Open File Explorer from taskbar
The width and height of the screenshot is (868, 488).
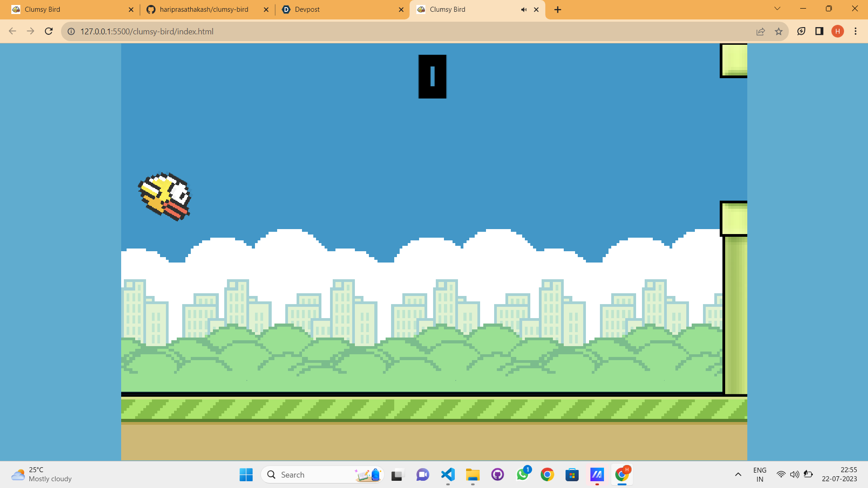472,474
